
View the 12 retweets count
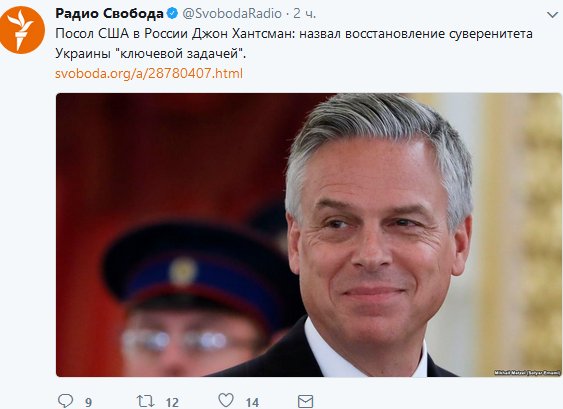coord(172,402)
